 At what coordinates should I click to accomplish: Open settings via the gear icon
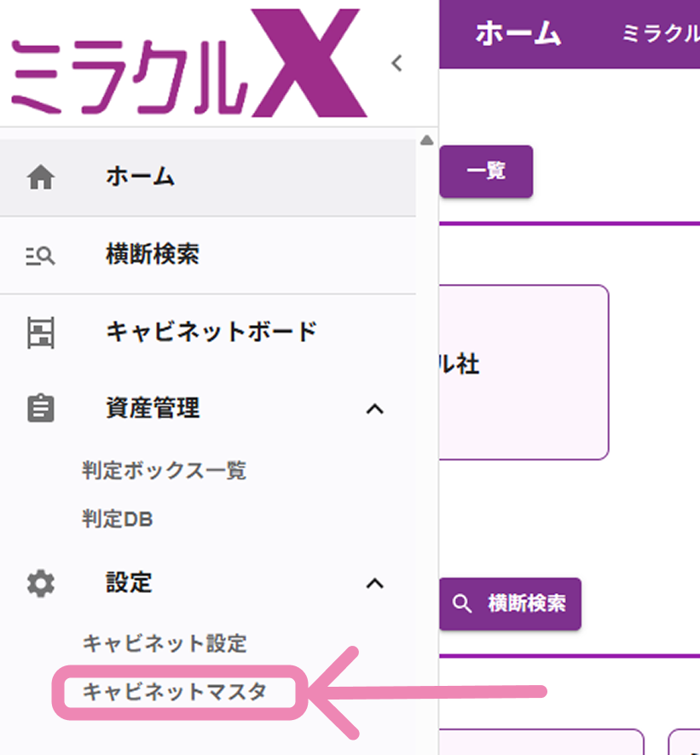coord(39,584)
